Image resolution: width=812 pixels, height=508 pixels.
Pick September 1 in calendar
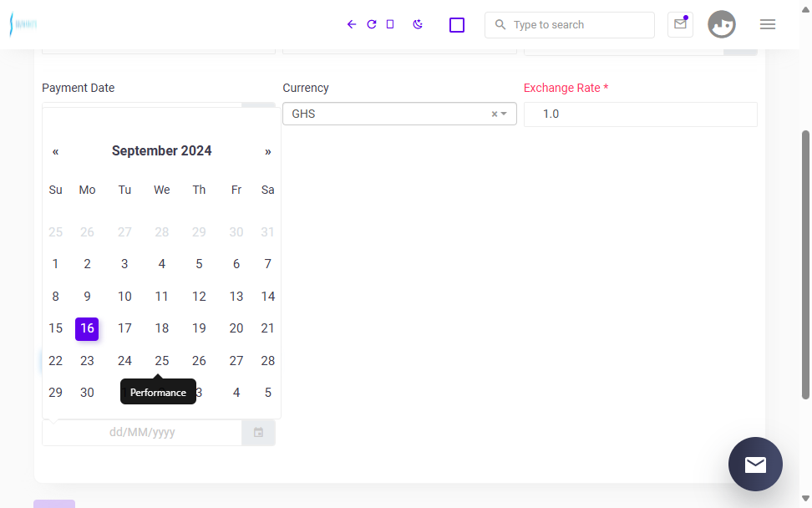(55, 264)
